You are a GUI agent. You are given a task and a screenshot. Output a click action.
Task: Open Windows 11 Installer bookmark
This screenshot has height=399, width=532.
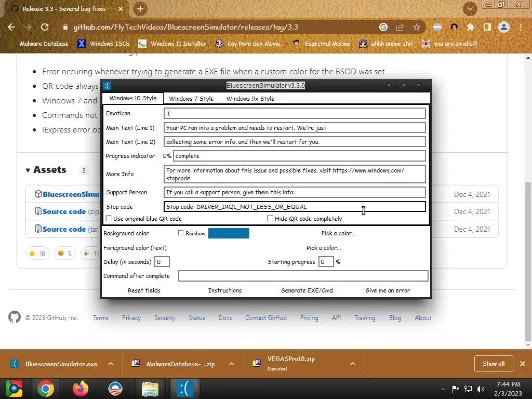pos(172,44)
